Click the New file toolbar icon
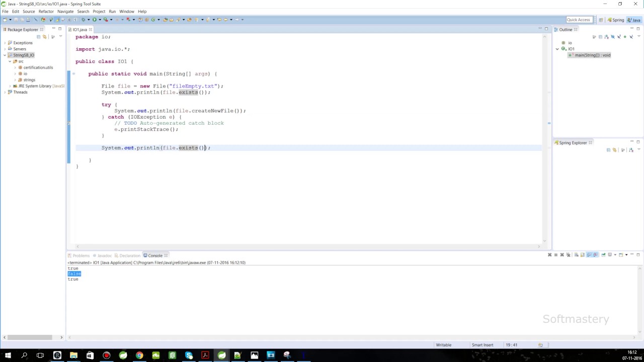 click(x=5, y=19)
